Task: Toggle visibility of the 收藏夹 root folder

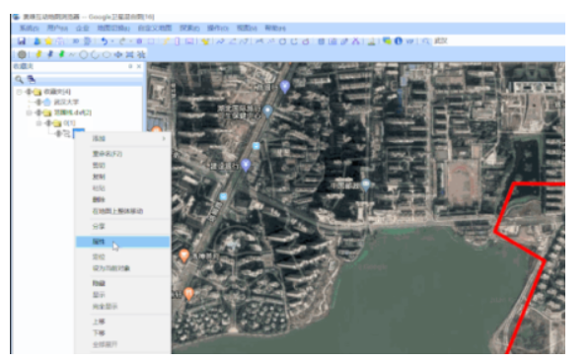Action: (x=29, y=92)
